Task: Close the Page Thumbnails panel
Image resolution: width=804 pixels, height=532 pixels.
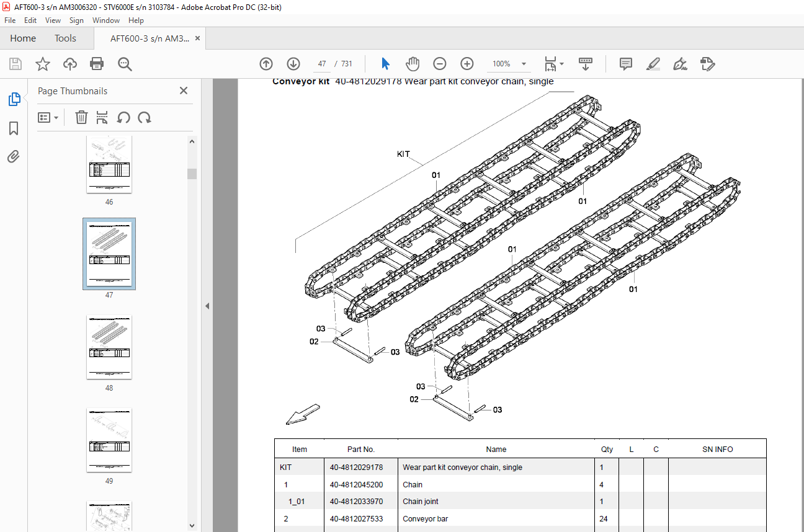Action: coord(184,91)
